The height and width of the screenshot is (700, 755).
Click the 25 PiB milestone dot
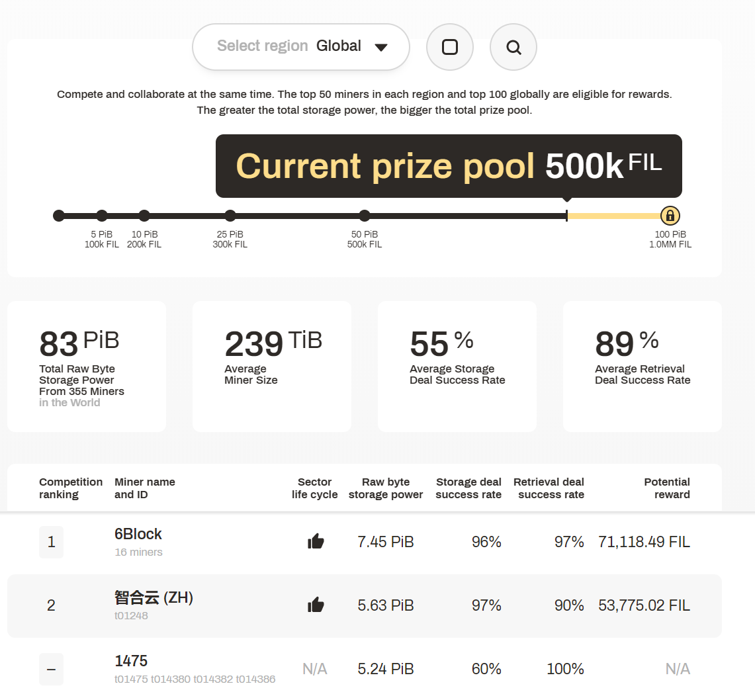click(230, 216)
